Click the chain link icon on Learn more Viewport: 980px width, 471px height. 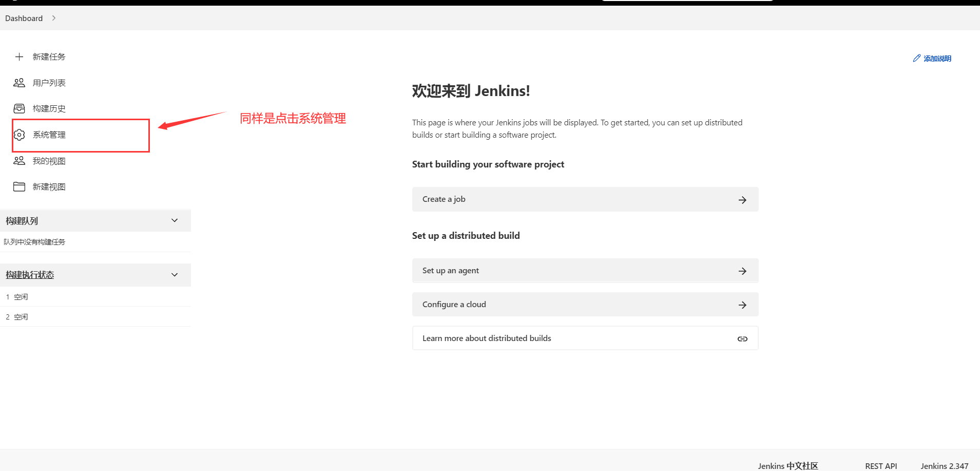[x=742, y=339]
